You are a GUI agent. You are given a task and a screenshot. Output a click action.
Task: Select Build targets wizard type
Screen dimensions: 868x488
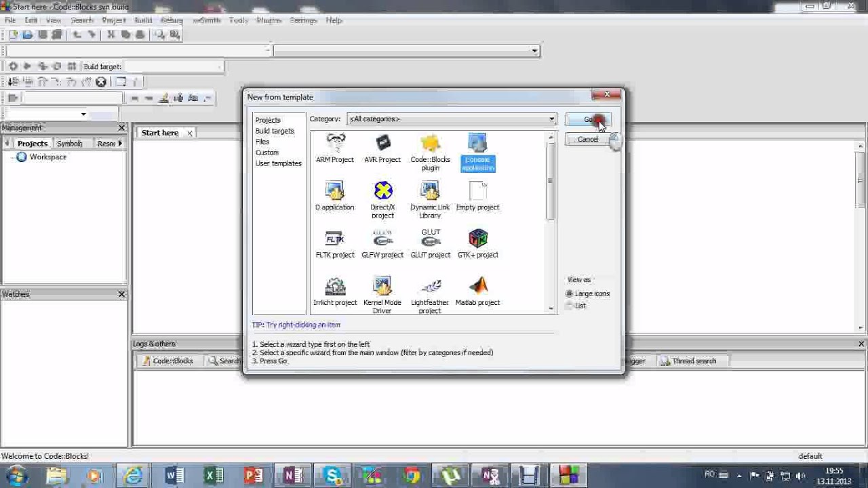(275, 131)
